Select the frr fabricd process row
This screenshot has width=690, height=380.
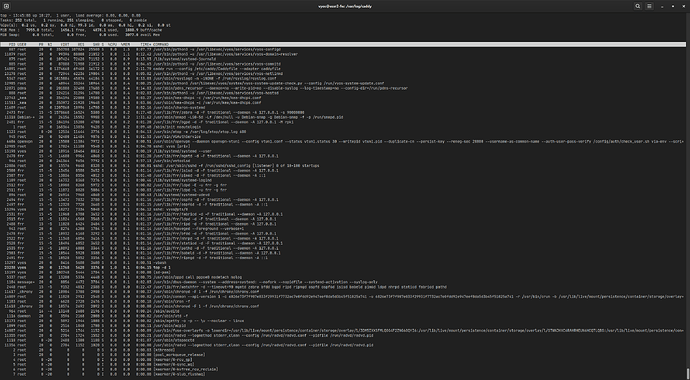(343, 214)
